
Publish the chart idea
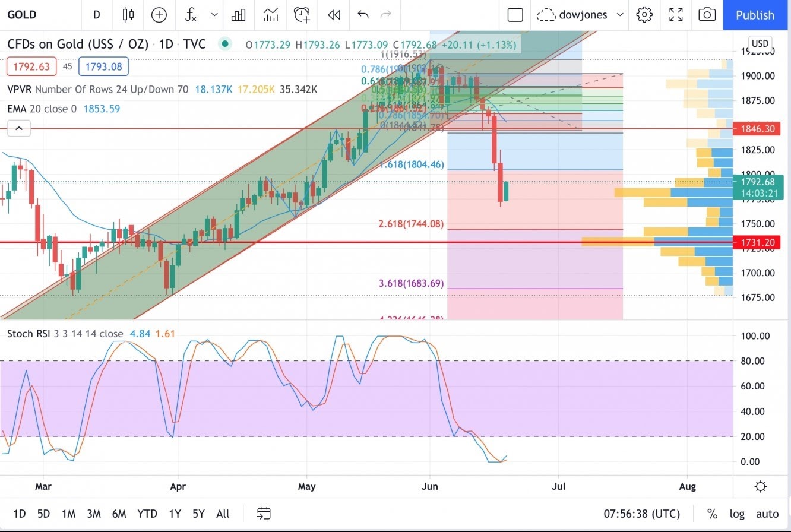(x=755, y=15)
